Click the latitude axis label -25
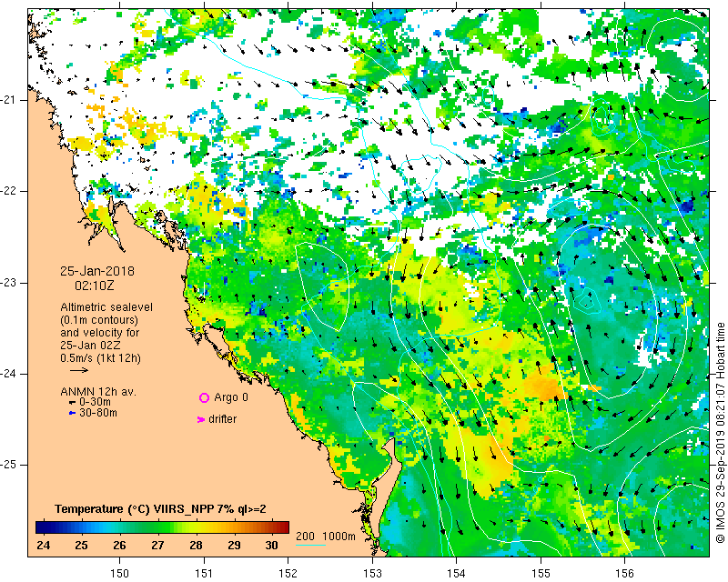728x582 pixels. [9, 465]
